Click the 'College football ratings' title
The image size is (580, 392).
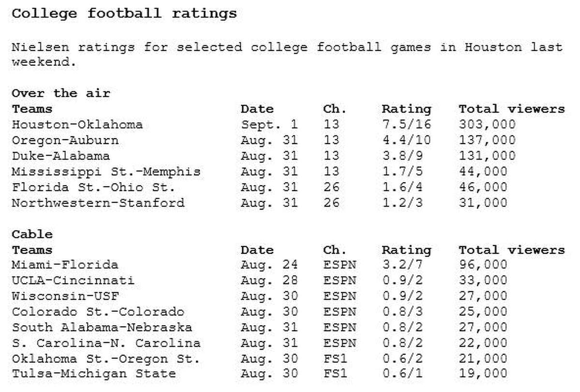point(124,14)
